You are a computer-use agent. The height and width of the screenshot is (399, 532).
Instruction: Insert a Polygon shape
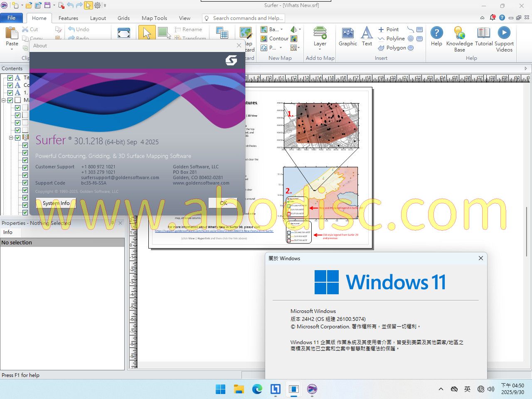point(392,48)
